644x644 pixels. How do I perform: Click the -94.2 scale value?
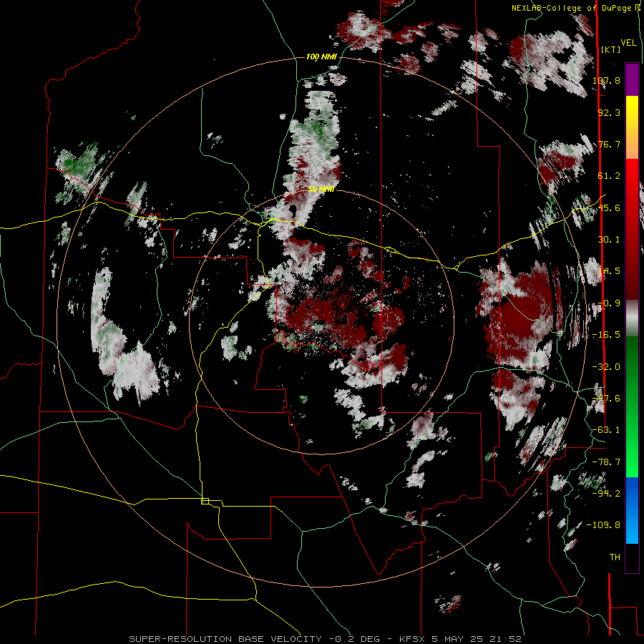607,494
